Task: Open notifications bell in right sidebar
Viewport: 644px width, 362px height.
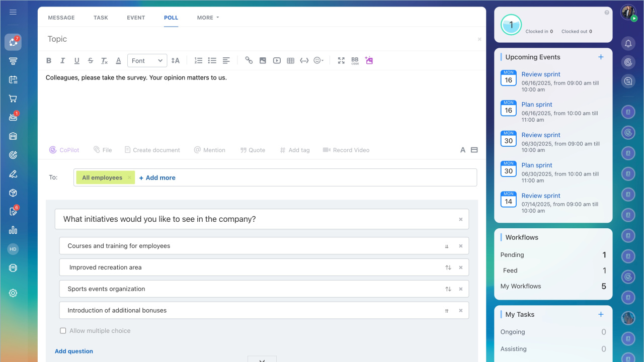Action: click(628, 44)
